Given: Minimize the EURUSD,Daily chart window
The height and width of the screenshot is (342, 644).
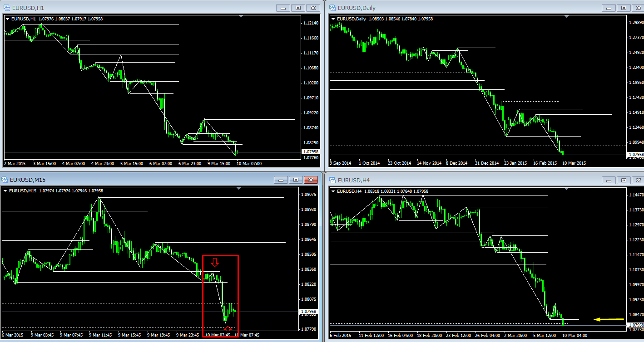Looking at the screenshot, I should pos(609,8).
